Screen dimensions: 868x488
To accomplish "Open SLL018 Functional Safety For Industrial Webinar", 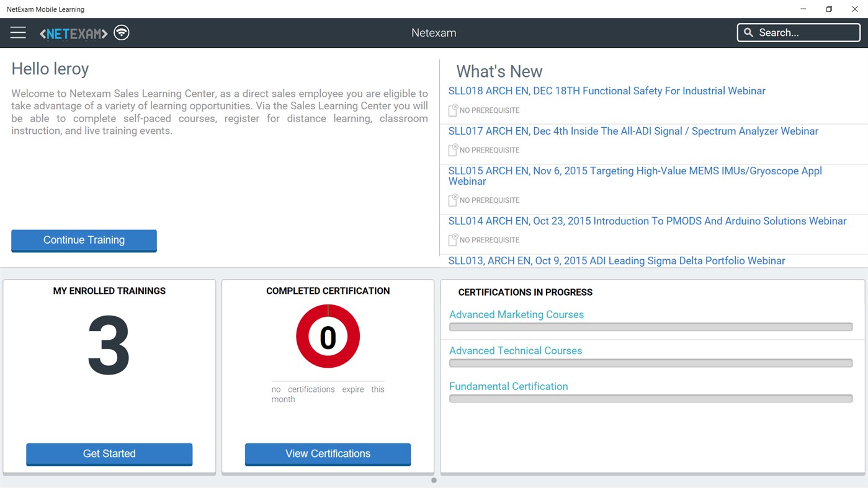I will (x=607, y=91).
